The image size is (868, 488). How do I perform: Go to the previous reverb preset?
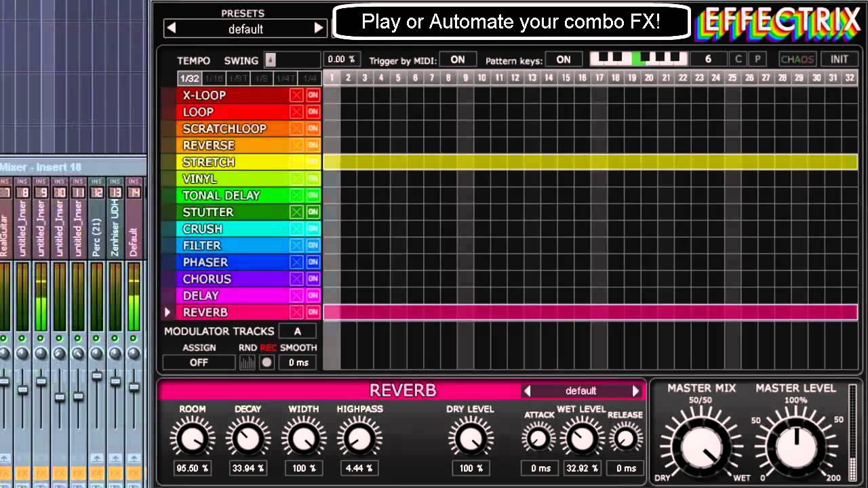tap(527, 391)
